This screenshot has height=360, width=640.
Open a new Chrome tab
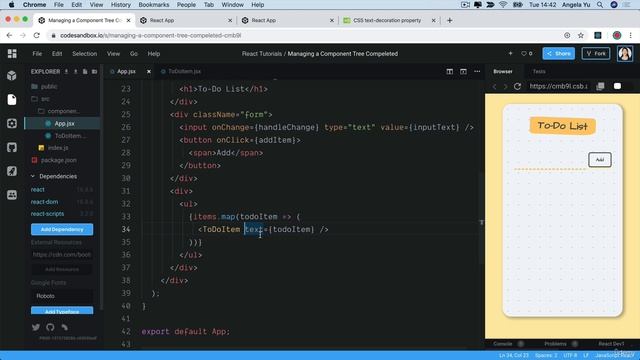coord(450,20)
